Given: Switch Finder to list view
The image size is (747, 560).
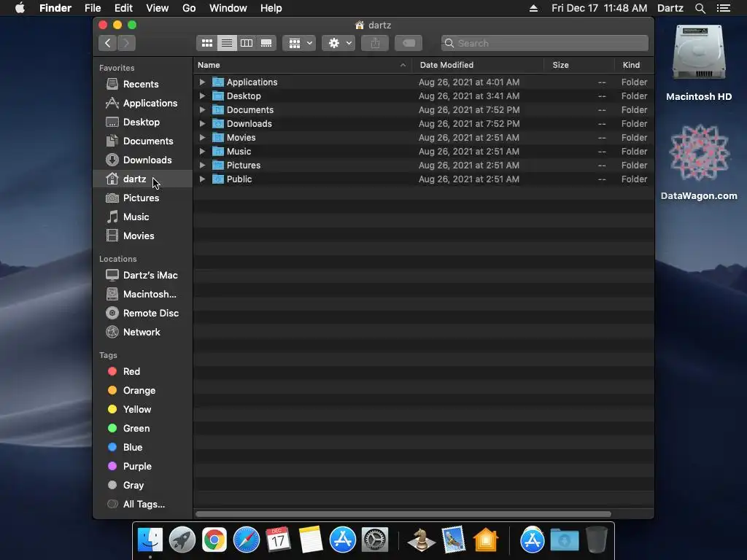Looking at the screenshot, I should click(227, 43).
